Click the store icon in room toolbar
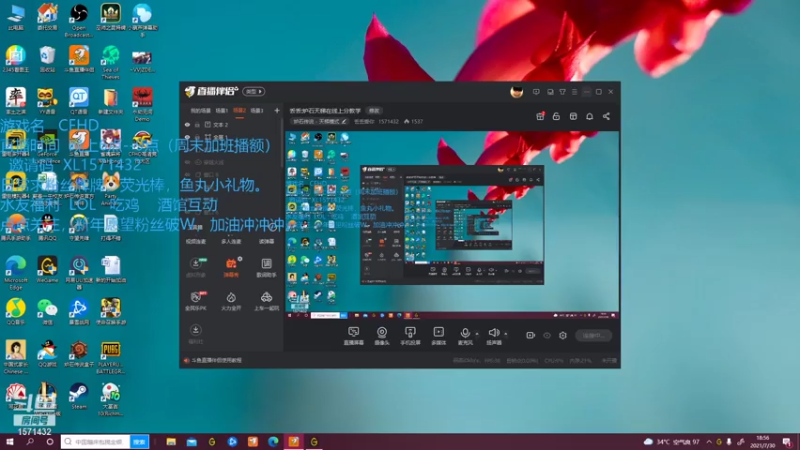The width and height of the screenshot is (800, 450). (573, 116)
